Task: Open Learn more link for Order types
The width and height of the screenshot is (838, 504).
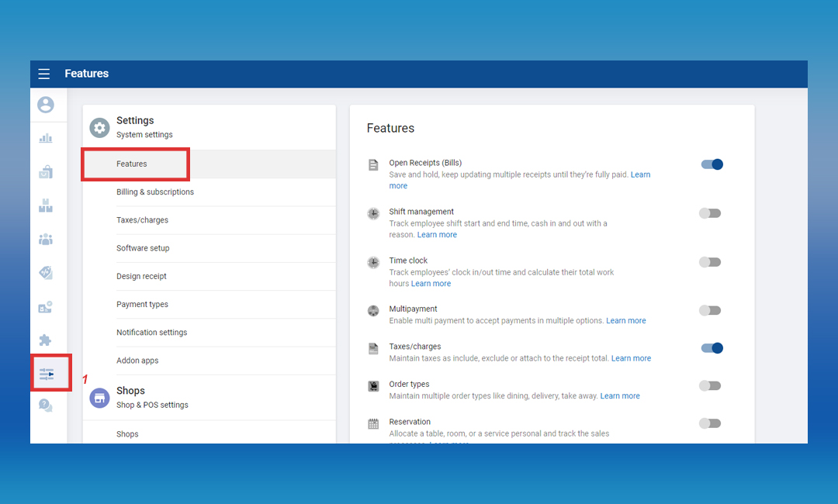Action: pos(620,396)
